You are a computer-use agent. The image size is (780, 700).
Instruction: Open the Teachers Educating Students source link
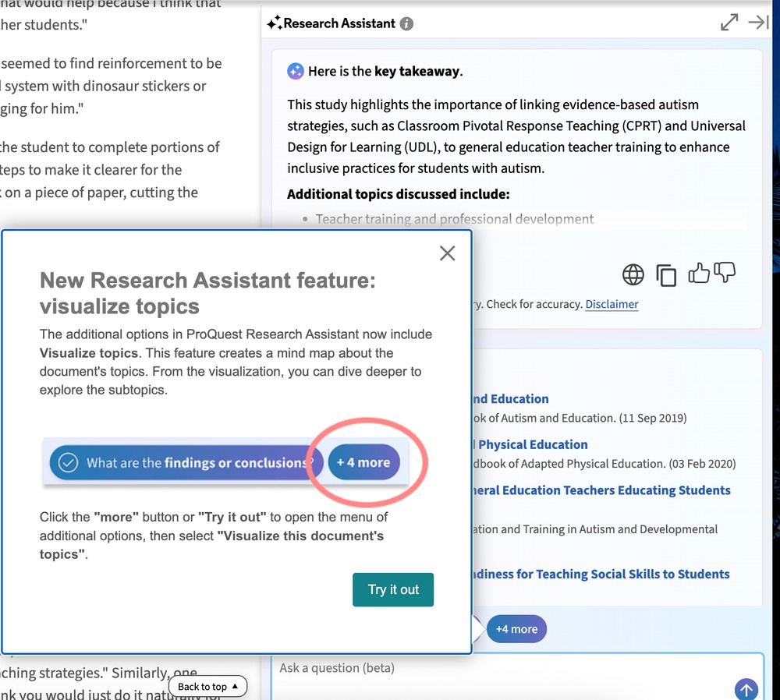(x=601, y=490)
